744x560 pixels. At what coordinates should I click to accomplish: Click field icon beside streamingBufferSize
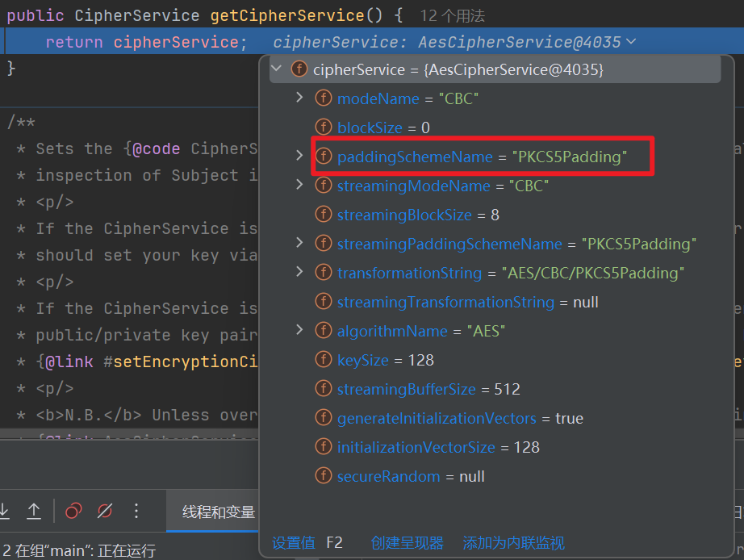324,389
